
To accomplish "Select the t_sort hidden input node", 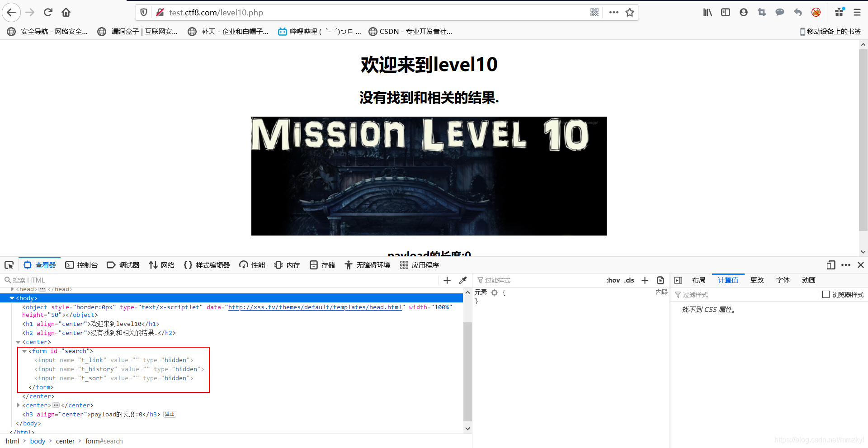I will pyautogui.click(x=114, y=378).
